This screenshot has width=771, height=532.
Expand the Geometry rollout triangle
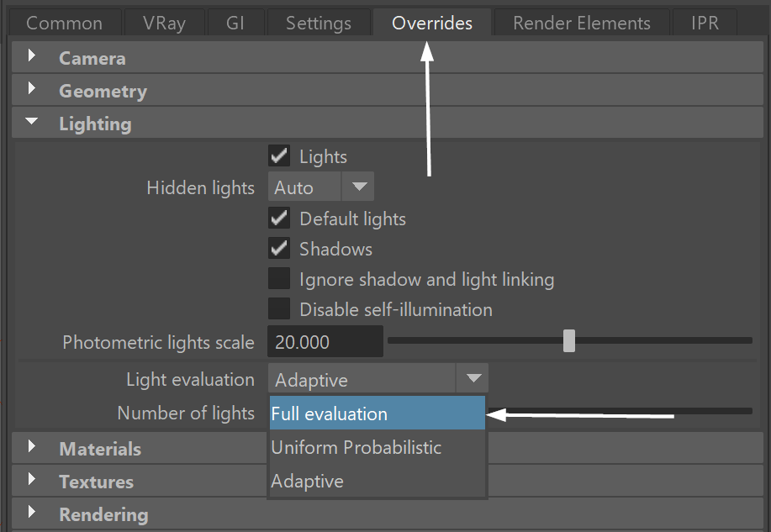point(32,88)
